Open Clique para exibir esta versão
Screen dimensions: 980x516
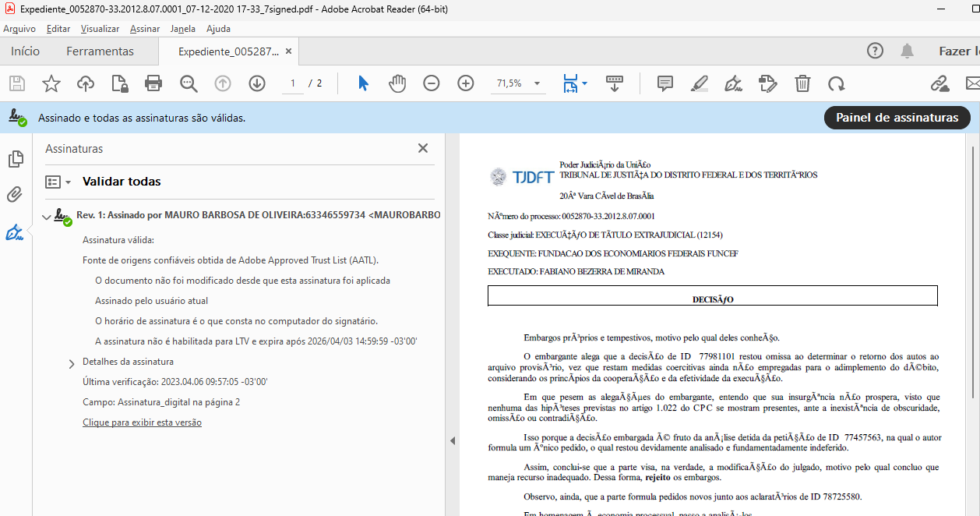pos(142,422)
